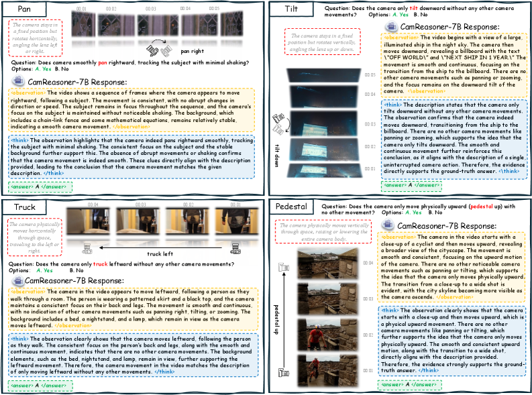Click the red word 'pedestal' in the question

481,206
